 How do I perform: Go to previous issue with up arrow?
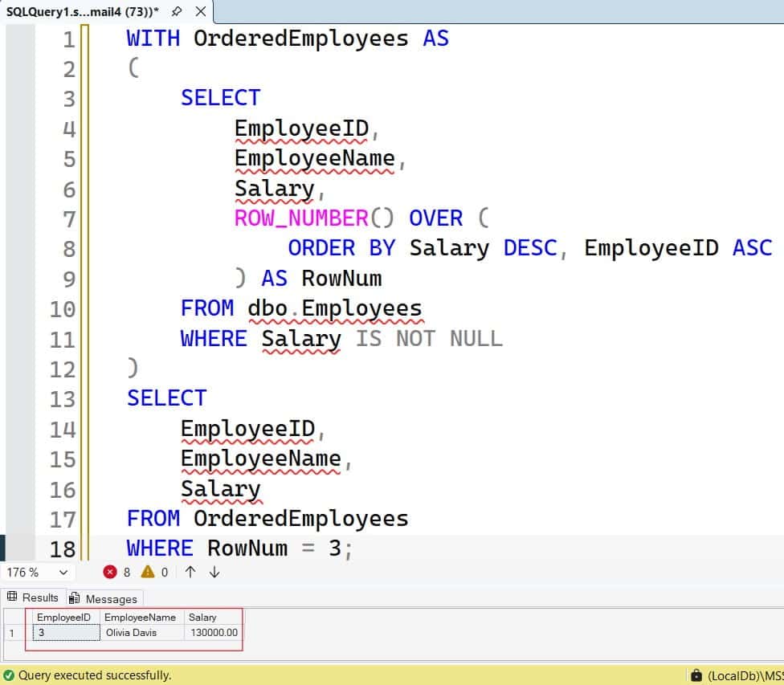pyautogui.click(x=190, y=572)
